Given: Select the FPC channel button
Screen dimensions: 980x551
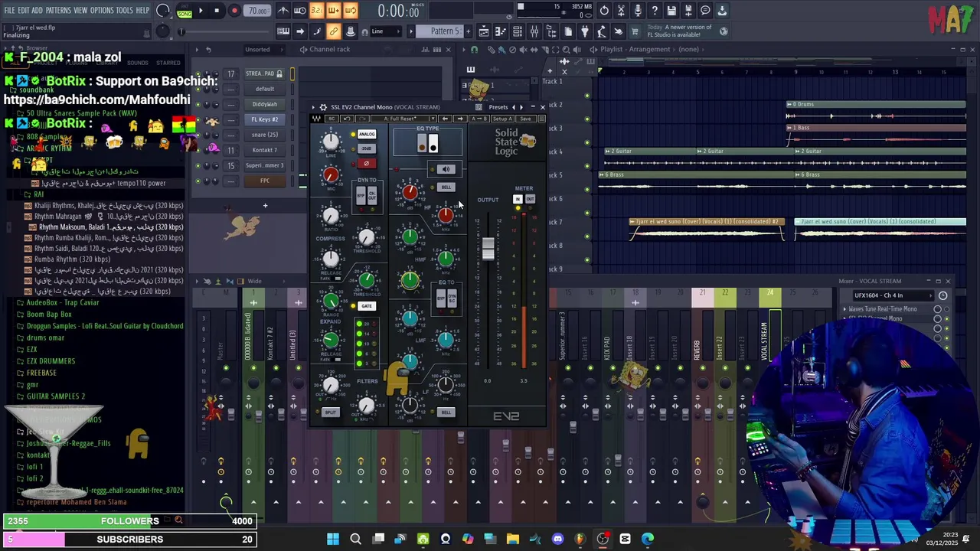Looking at the screenshot, I should (x=265, y=181).
